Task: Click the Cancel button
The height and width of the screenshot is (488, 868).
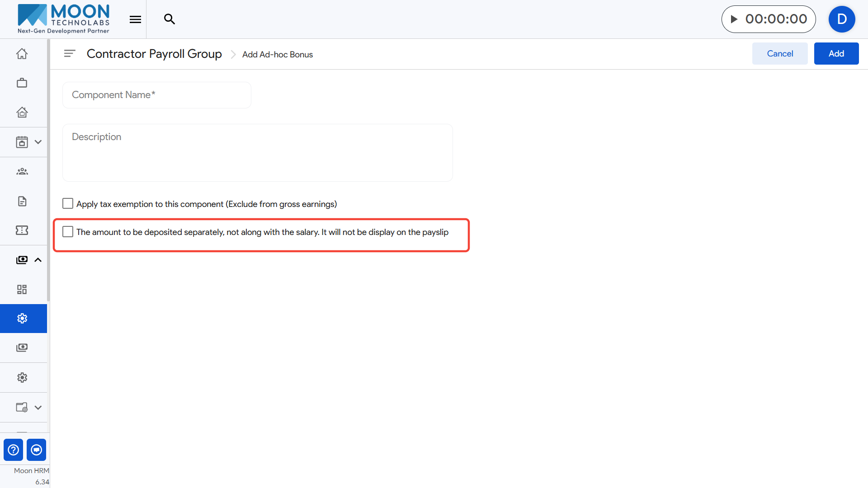Action: point(780,54)
